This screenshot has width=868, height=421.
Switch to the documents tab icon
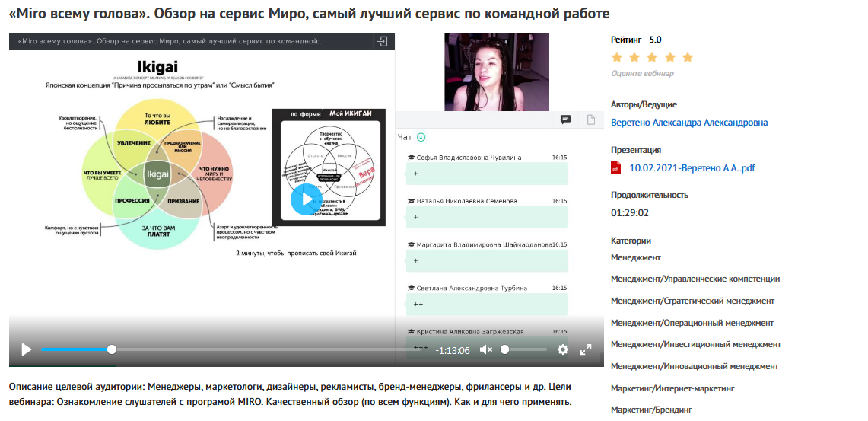[x=590, y=120]
